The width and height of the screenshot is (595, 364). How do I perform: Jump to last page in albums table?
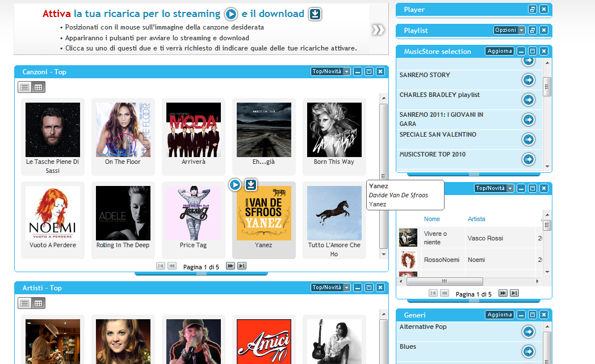click(514, 293)
